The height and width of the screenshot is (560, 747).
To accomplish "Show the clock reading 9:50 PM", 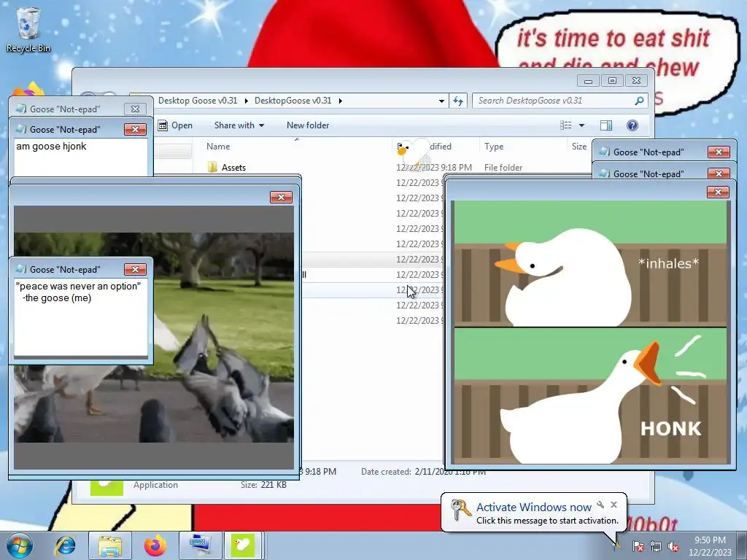I will click(710, 546).
